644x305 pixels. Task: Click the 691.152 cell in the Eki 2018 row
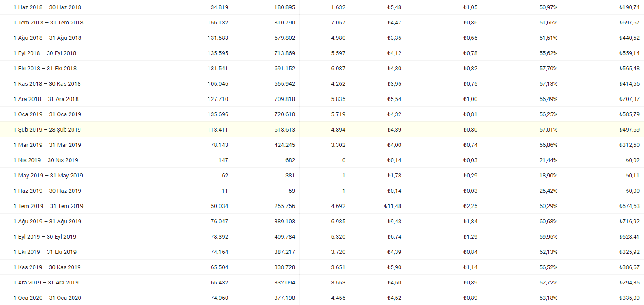284,69
